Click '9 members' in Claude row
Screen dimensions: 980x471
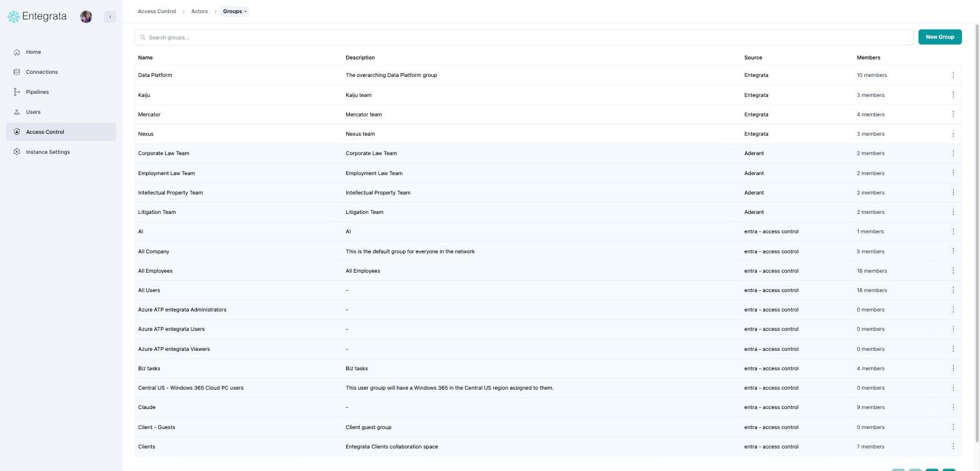871,407
